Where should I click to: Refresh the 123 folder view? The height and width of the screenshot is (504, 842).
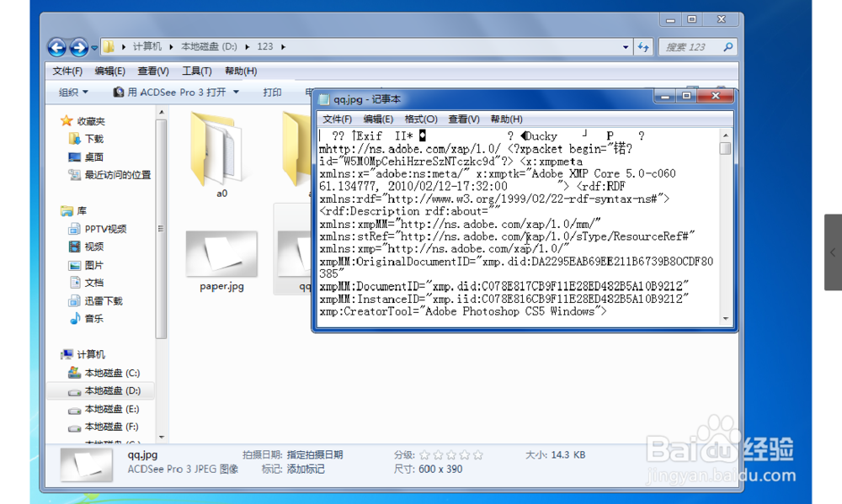(x=643, y=47)
